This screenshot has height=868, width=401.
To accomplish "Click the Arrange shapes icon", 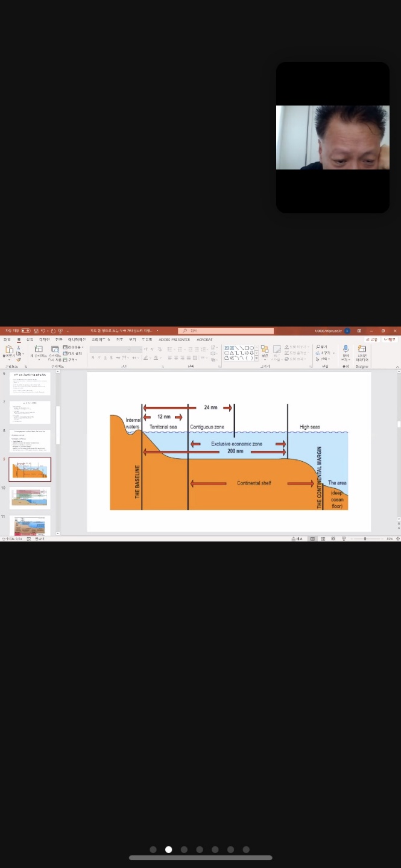I will pos(265,350).
